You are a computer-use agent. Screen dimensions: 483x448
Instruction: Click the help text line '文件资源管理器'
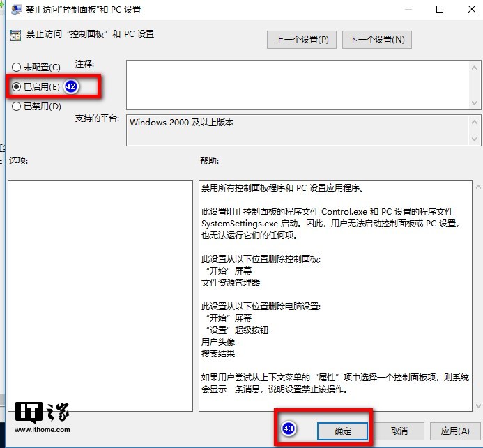click(x=231, y=282)
